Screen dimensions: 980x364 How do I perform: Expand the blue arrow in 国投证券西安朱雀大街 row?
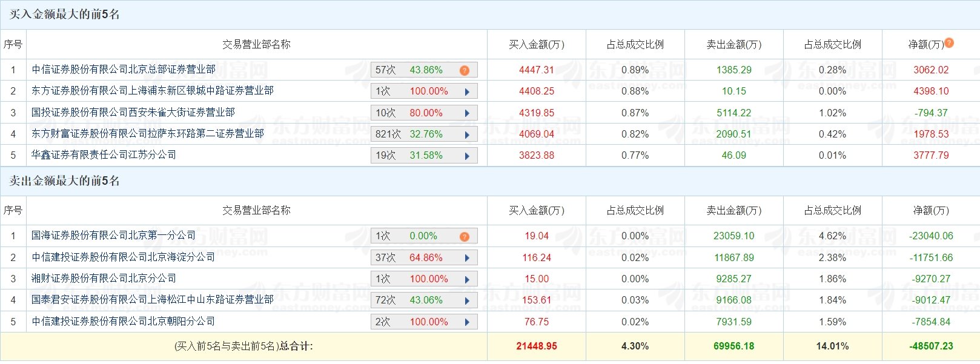click(x=467, y=113)
